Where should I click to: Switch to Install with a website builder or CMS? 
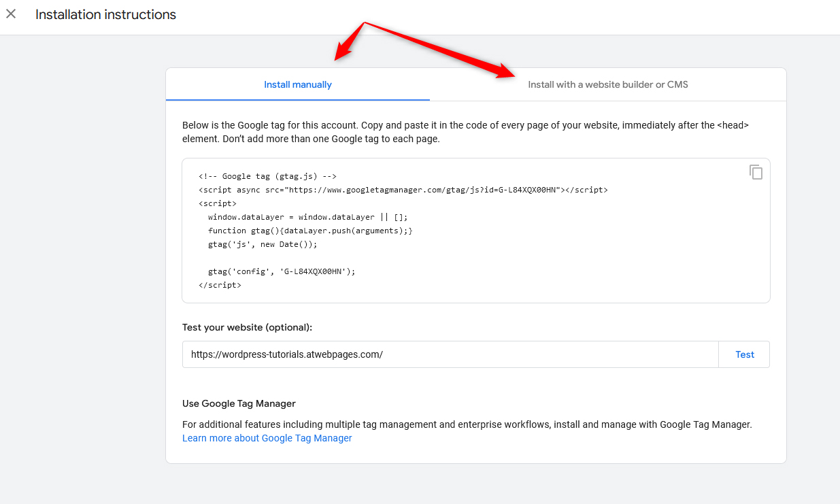tap(607, 84)
